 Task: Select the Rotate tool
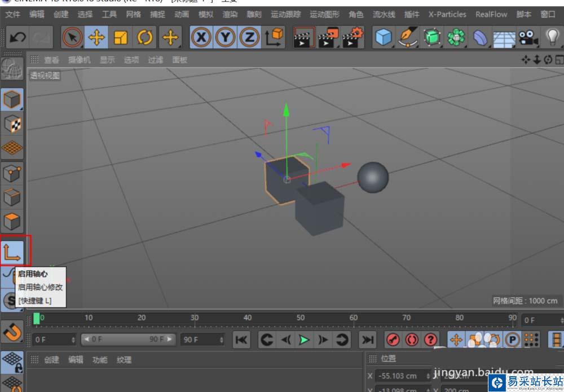[145, 38]
